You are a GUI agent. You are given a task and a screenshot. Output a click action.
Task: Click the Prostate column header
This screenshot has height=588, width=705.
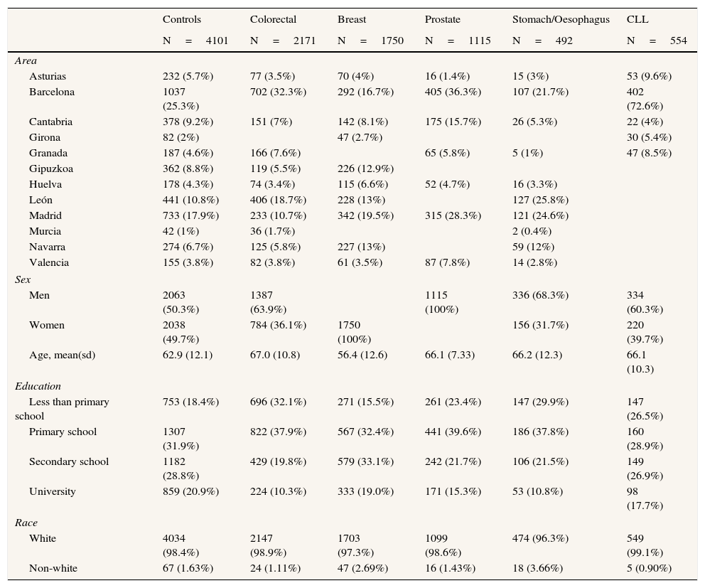coord(442,20)
